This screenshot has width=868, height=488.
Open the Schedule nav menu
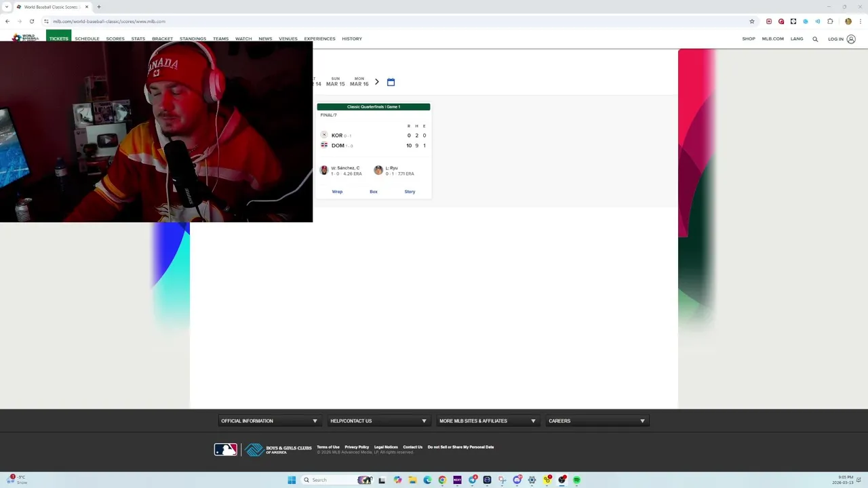pyautogui.click(x=87, y=39)
